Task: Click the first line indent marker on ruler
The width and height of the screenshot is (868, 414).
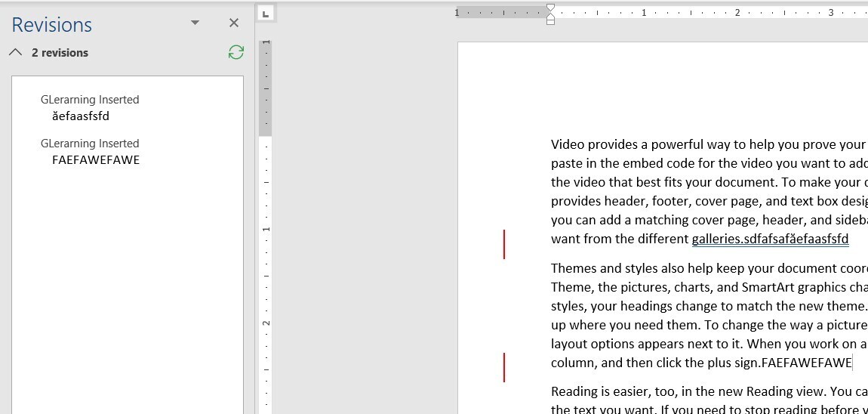Action: pyautogui.click(x=550, y=8)
